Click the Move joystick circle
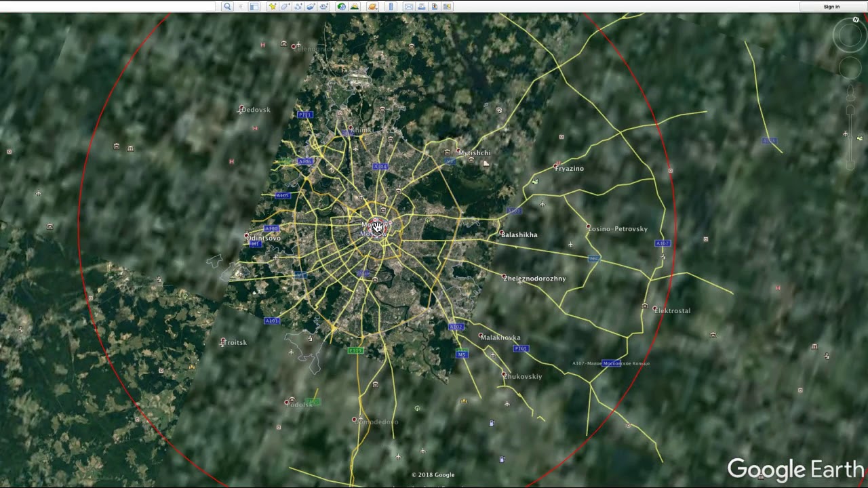The image size is (868, 488). point(850,68)
